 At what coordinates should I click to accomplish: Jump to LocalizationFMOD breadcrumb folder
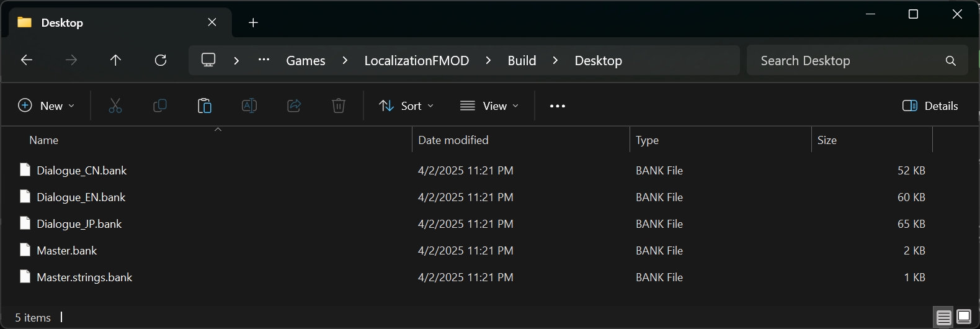click(x=417, y=60)
